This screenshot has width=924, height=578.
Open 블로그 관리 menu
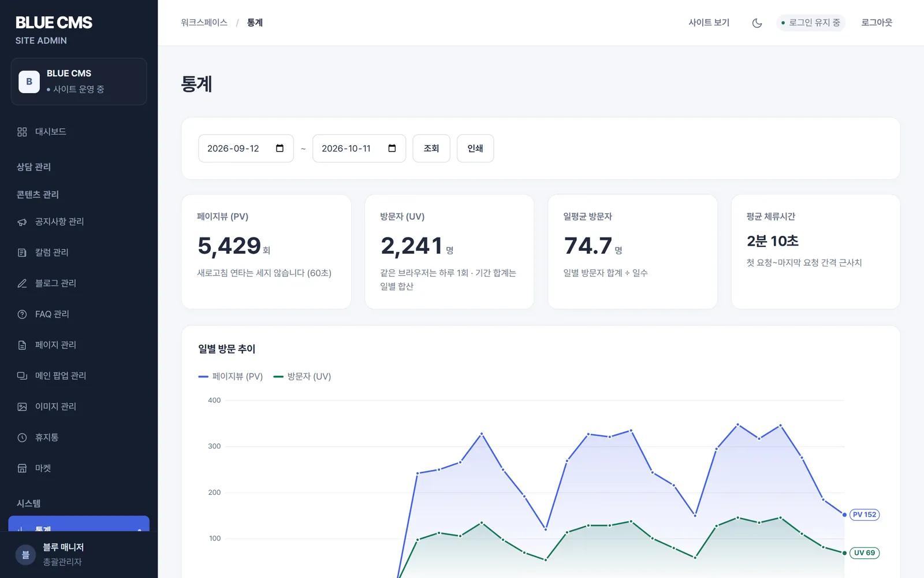79,283
